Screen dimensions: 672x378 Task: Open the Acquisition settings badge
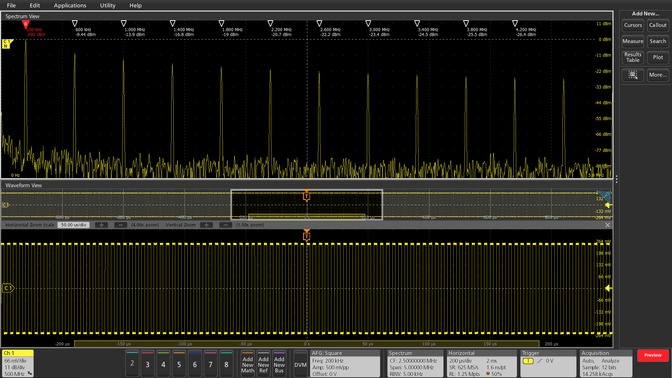coord(606,363)
